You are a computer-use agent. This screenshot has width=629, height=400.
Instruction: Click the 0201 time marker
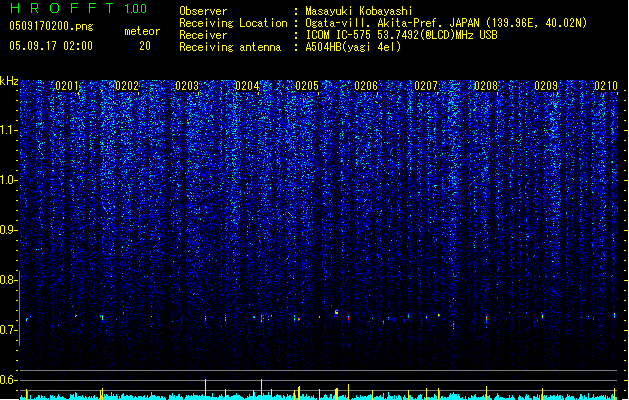tap(67, 86)
